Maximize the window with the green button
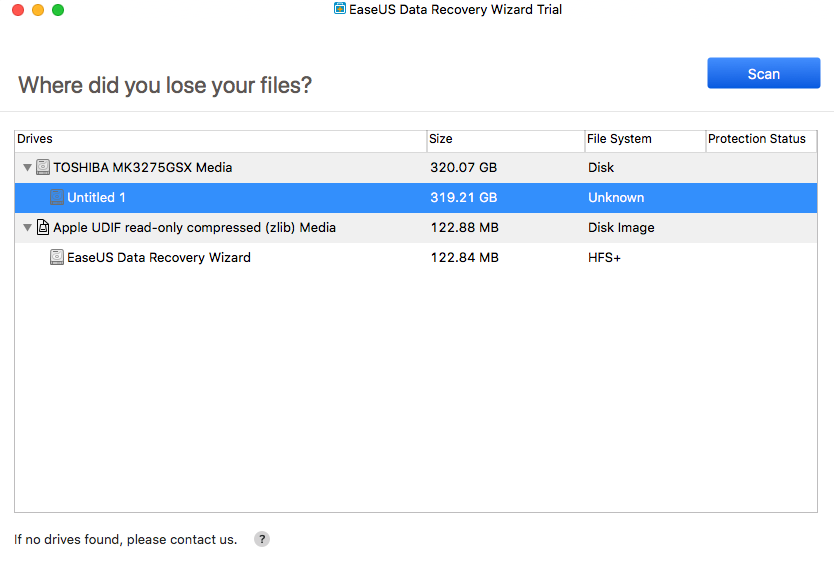This screenshot has width=834, height=566. [58, 10]
